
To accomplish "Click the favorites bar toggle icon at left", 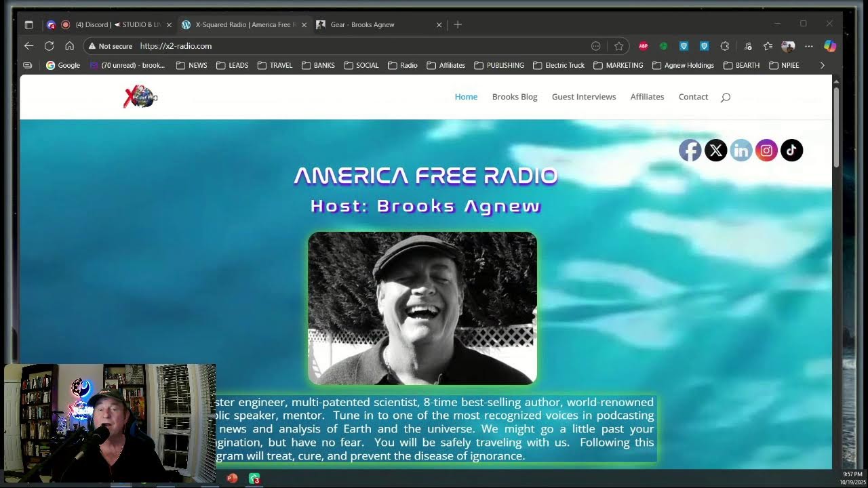I will 27,65.
